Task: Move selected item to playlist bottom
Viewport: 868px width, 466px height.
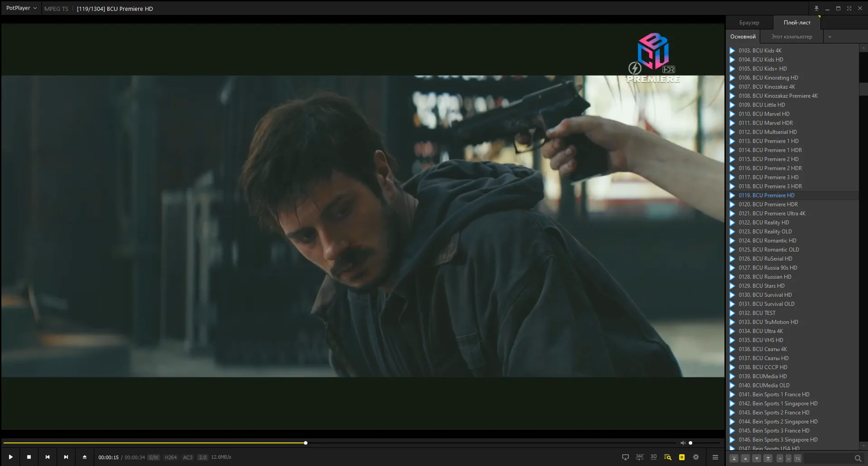Action: pyautogui.click(x=768, y=458)
